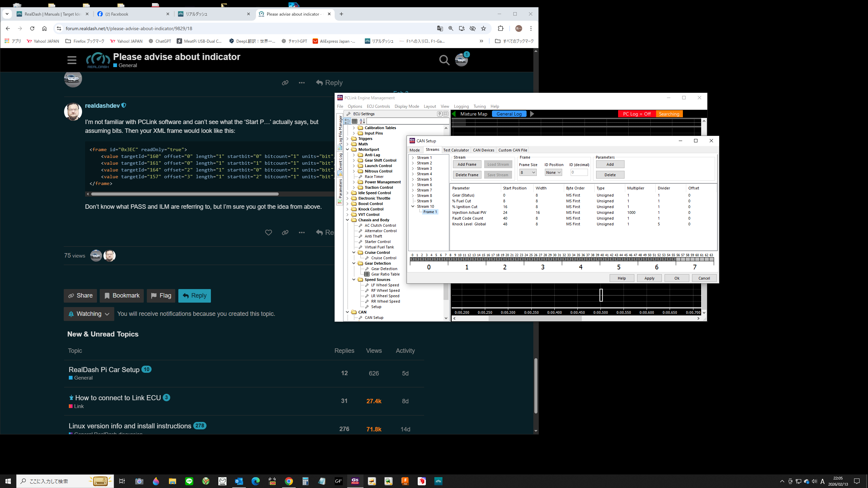Open the Chrome icon in the taskbar
Image resolution: width=868 pixels, height=488 pixels.
click(289, 481)
